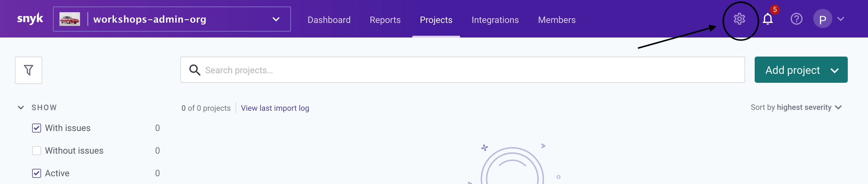Image resolution: width=868 pixels, height=184 pixels.
Task: Click the SHOW section heading text
Action: (x=44, y=107)
